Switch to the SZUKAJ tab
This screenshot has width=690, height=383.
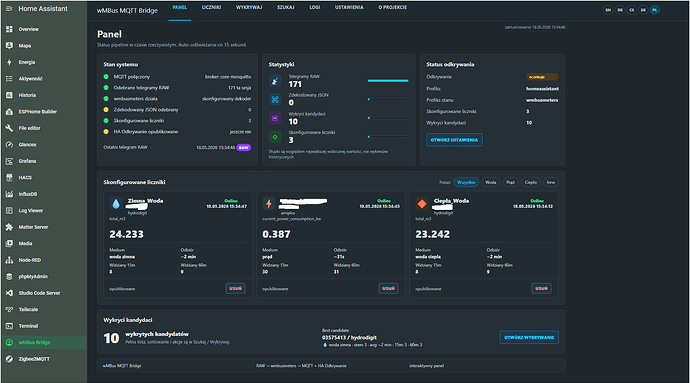pyautogui.click(x=286, y=7)
